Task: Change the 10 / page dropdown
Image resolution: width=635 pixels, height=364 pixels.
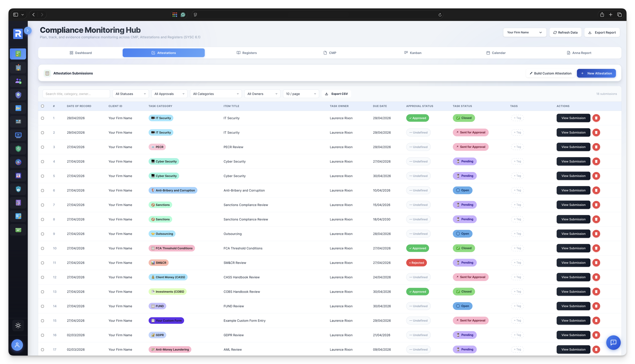Action: tap(301, 94)
